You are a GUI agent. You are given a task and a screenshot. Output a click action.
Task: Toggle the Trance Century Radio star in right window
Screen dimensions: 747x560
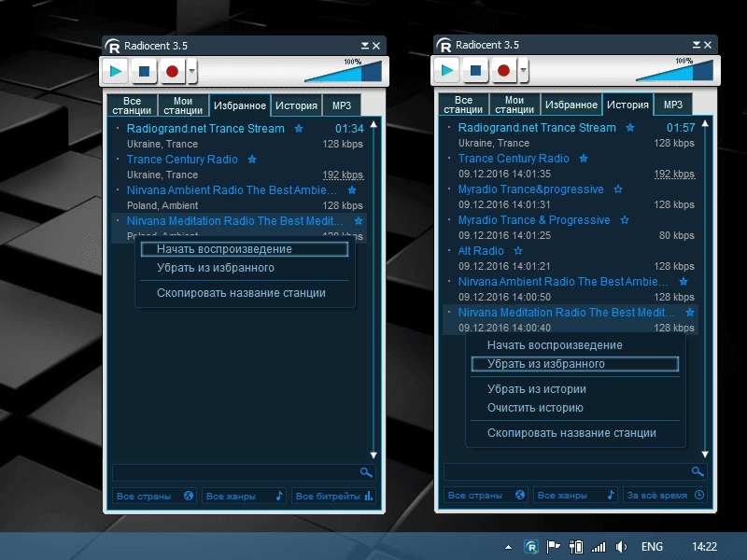[584, 159]
